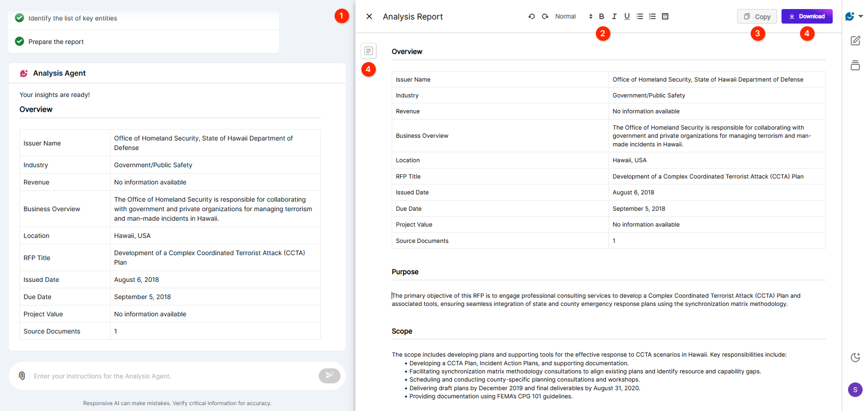Open the stacked collections icon in sidebar
868x411 pixels.
[855, 65]
